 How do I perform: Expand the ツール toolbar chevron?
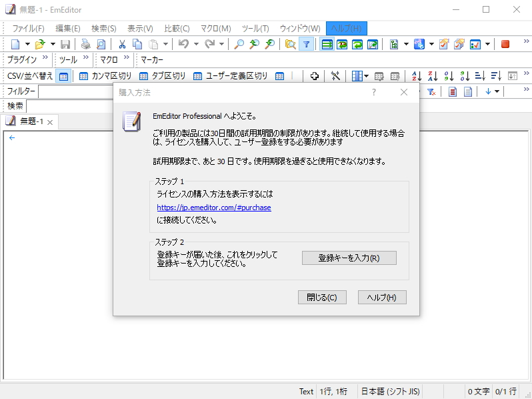[86, 57]
